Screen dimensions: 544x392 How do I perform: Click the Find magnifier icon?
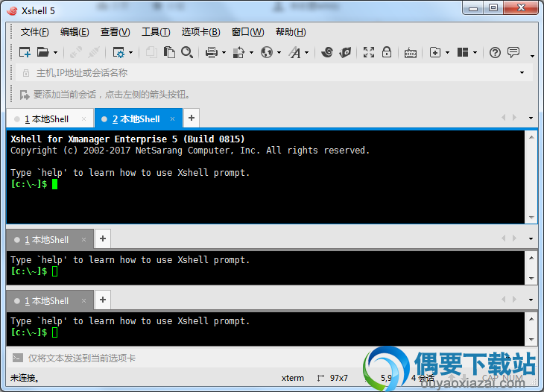click(187, 52)
